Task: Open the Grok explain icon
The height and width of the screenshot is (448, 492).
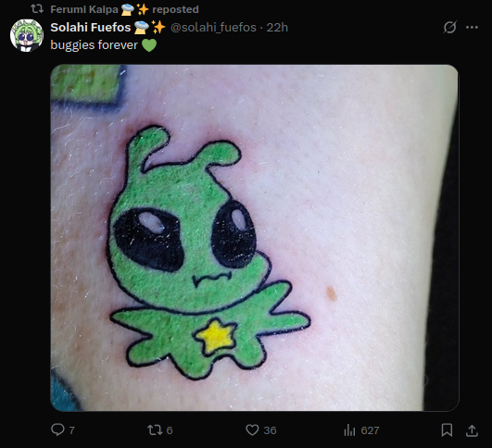Action: tap(449, 27)
